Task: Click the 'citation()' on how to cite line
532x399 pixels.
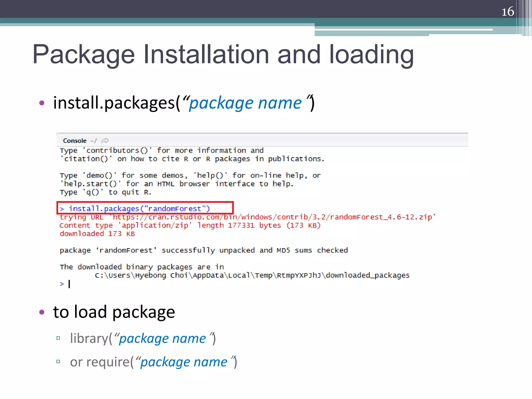Action: (192, 159)
